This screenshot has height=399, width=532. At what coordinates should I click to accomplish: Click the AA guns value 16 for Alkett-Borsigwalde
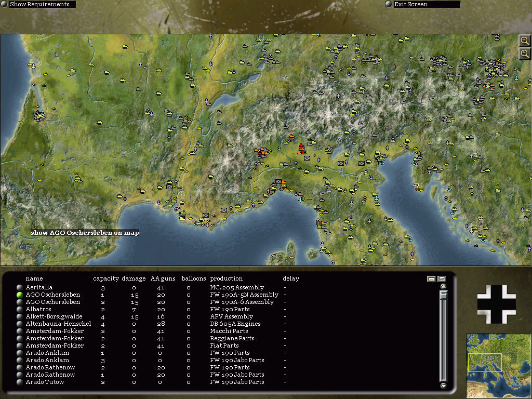(161, 316)
